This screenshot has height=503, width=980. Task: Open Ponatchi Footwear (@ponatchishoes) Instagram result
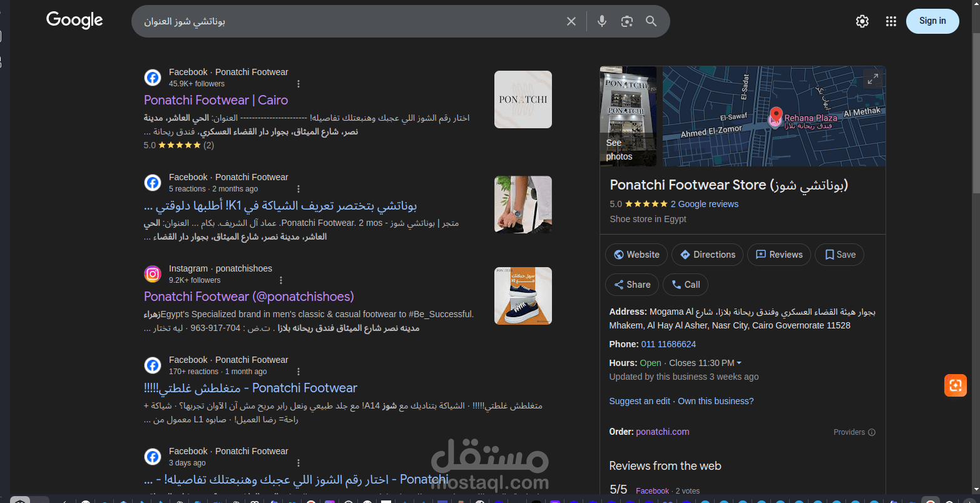[x=249, y=297]
